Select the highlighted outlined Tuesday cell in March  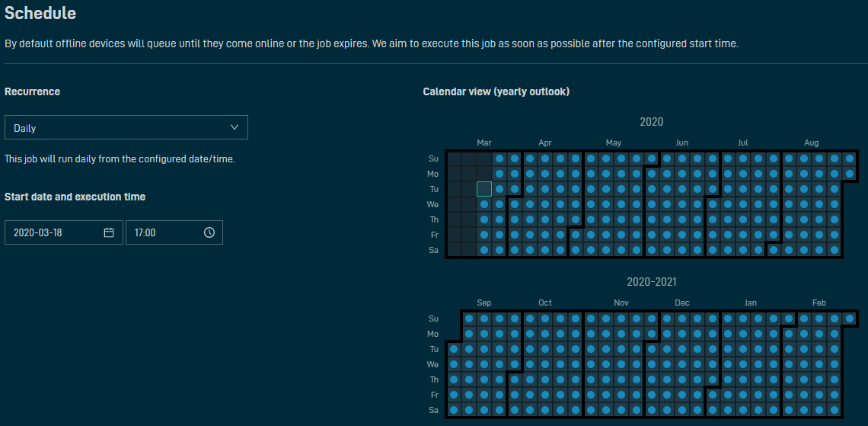[484, 189]
